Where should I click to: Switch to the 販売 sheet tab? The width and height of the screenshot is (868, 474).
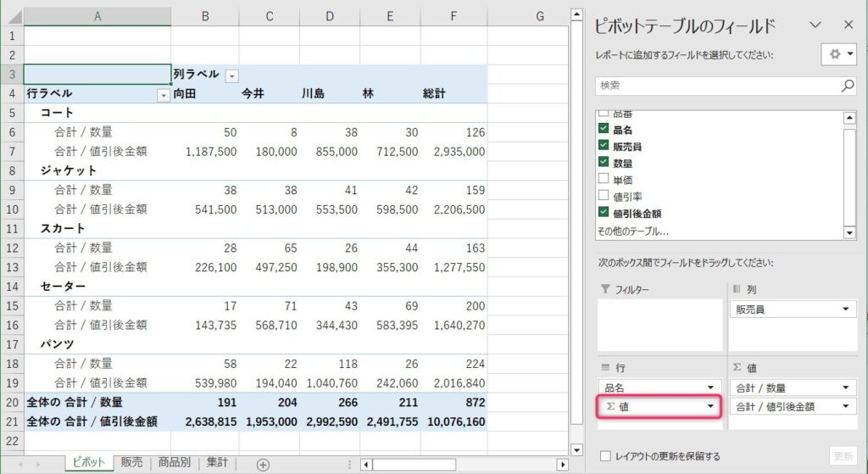pyautogui.click(x=131, y=463)
